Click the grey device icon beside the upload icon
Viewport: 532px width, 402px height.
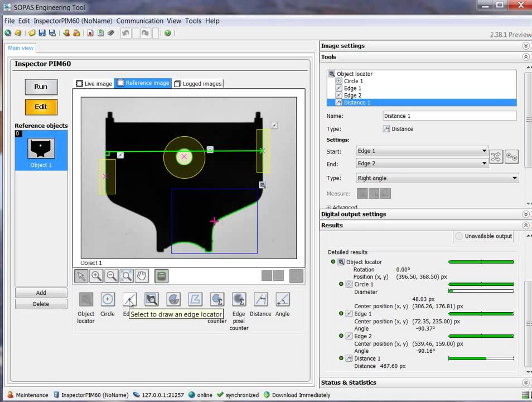pos(111,33)
